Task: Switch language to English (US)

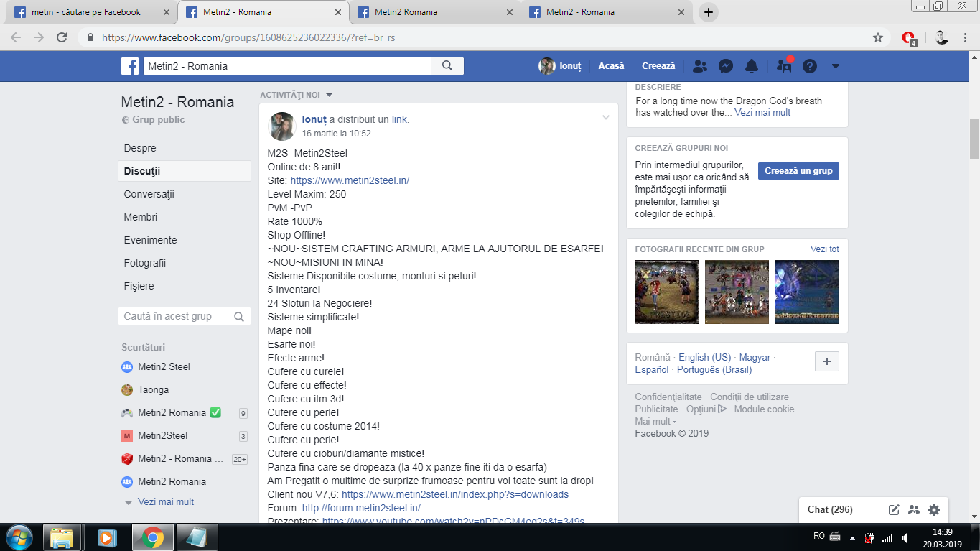Action: pos(705,357)
